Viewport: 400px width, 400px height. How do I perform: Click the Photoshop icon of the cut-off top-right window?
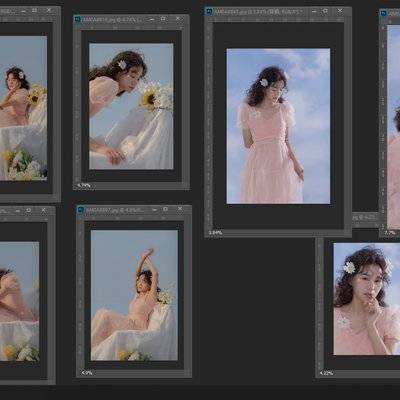(384, 13)
